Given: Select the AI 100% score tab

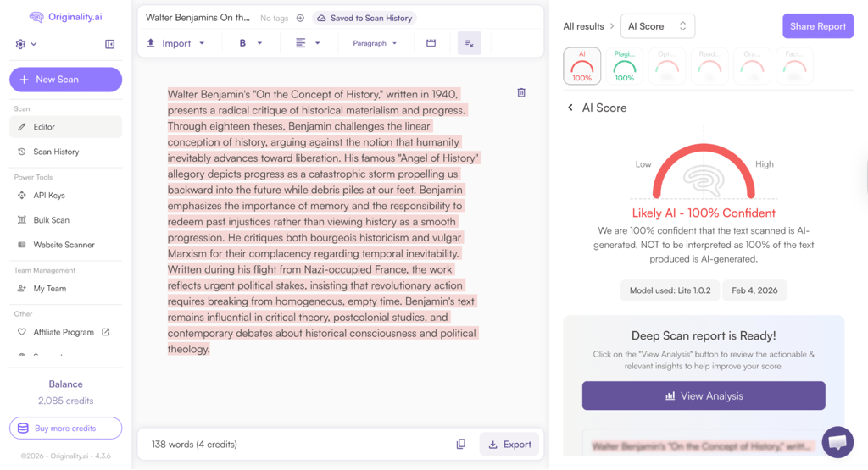Looking at the screenshot, I should click(581, 66).
